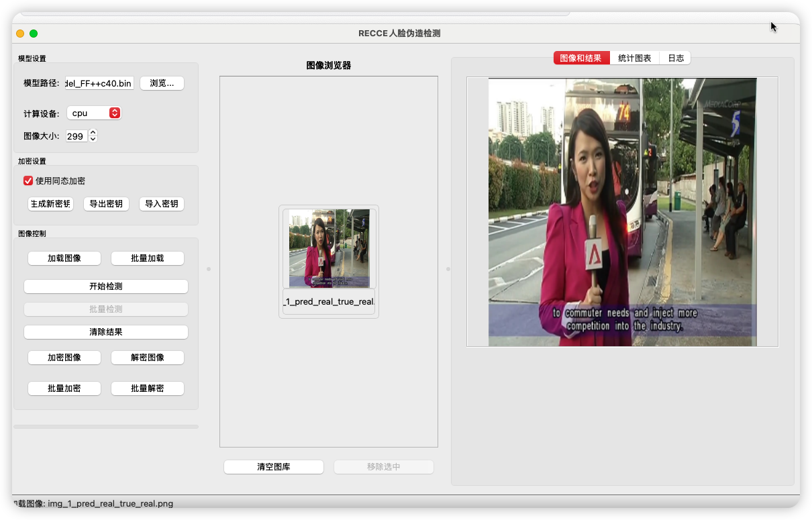Click the 清空图库 button
Viewport: 812px width, 520px height.
coord(274,467)
